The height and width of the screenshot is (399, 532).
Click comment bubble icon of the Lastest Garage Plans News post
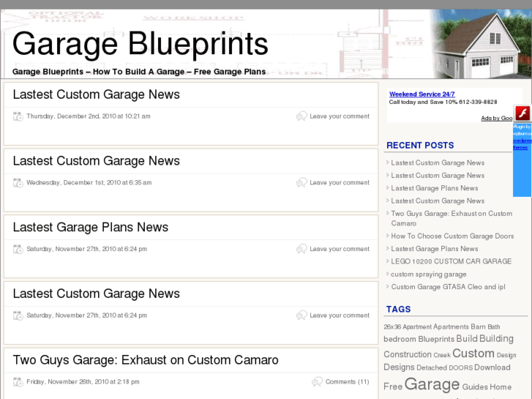301,249
